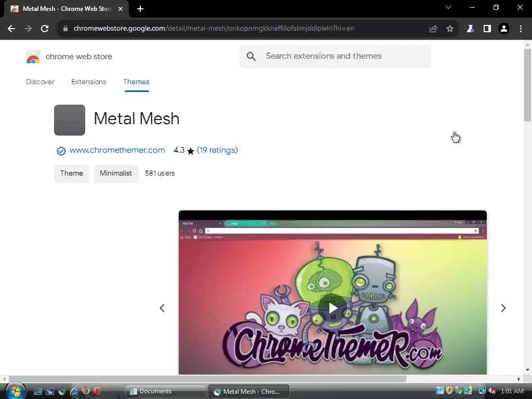Click the vertical scrollbar thumb
Screen dimensions: 532x399
click(x=527, y=85)
